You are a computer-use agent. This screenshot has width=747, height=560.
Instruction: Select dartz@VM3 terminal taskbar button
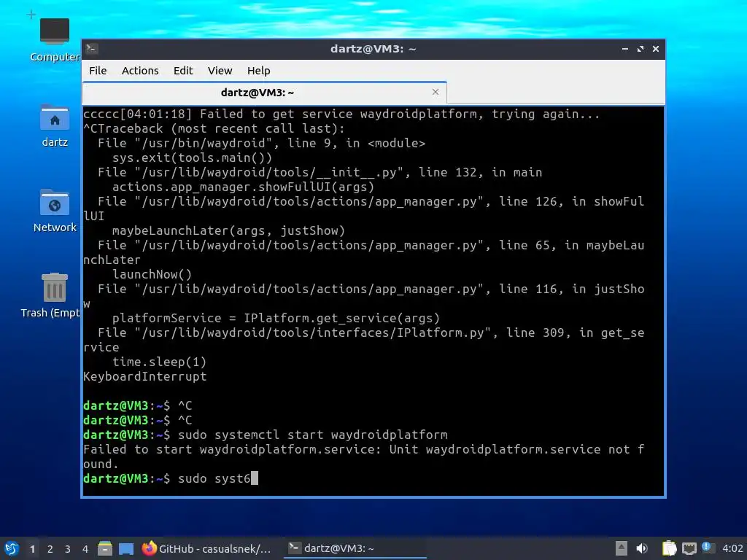click(x=355, y=548)
